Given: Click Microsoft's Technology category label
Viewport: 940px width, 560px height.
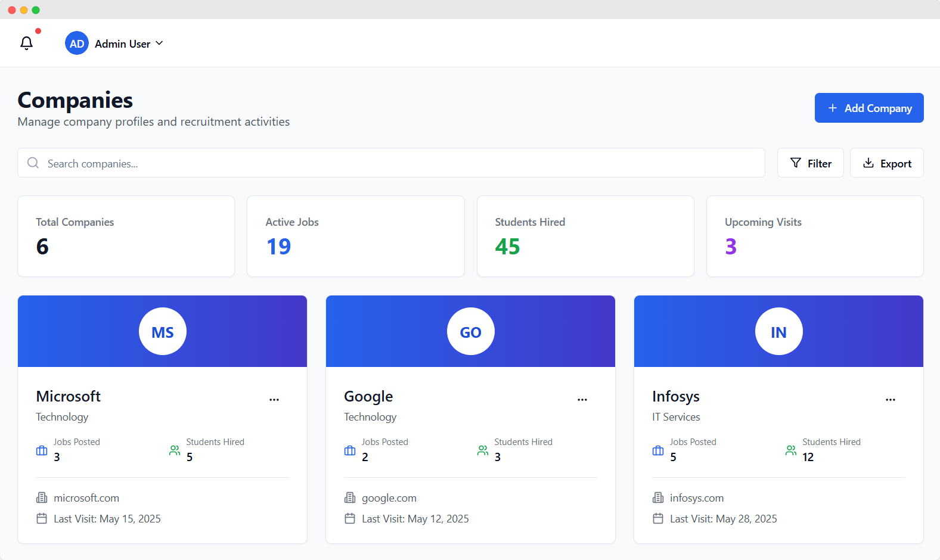Looking at the screenshot, I should (x=62, y=417).
